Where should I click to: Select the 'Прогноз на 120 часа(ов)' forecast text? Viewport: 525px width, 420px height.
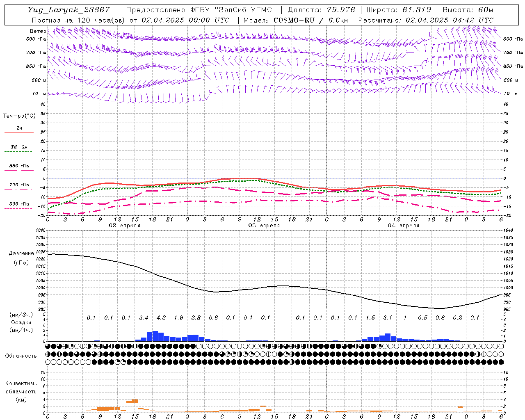79,20
